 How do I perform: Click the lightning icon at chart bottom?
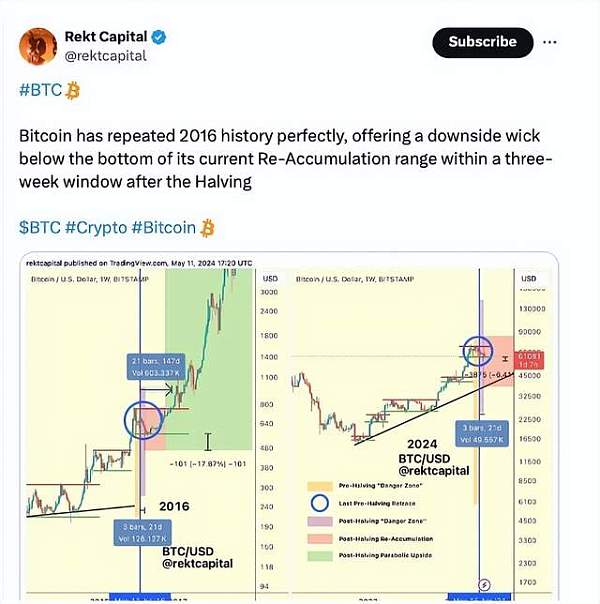coord(485,584)
